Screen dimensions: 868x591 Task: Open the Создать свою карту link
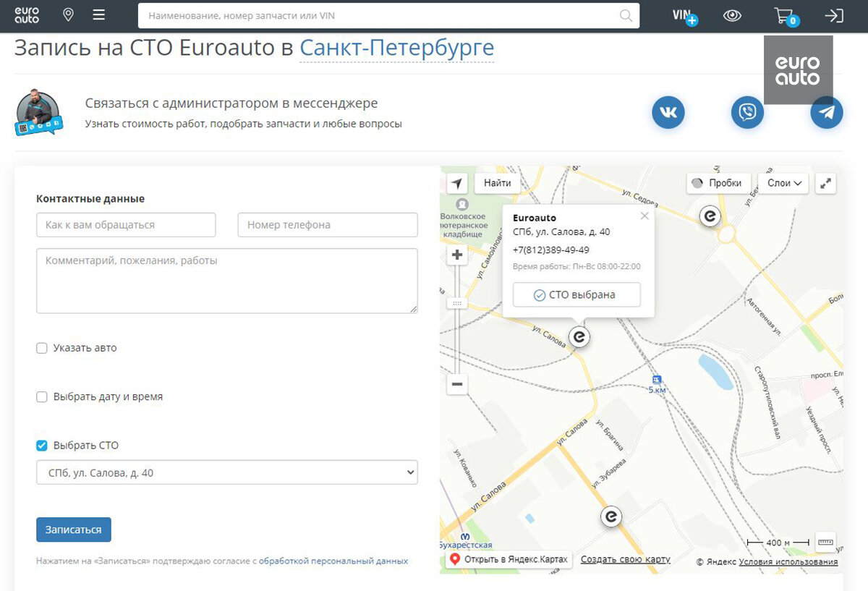pyautogui.click(x=626, y=559)
